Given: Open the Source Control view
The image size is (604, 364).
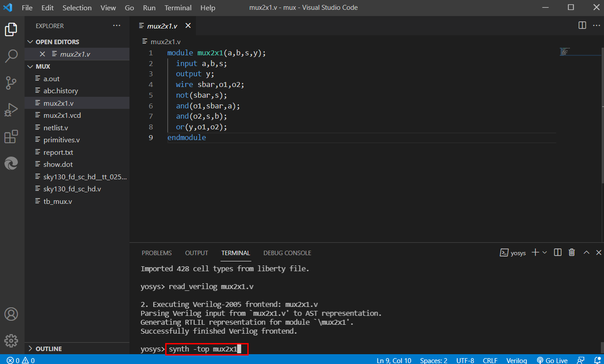Looking at the screenshot, I should (x=11, y=83).
